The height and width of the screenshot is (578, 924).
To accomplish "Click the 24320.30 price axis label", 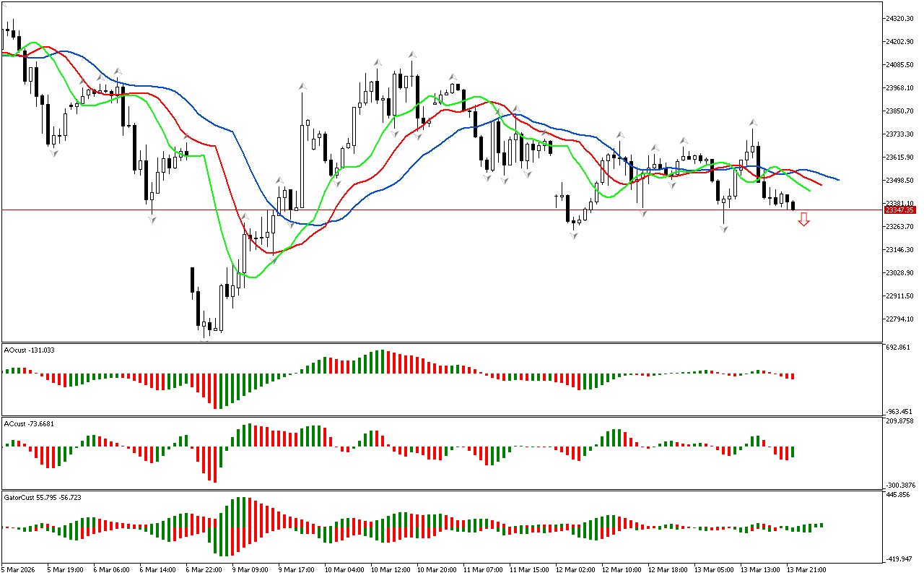I will pos(901,18).
